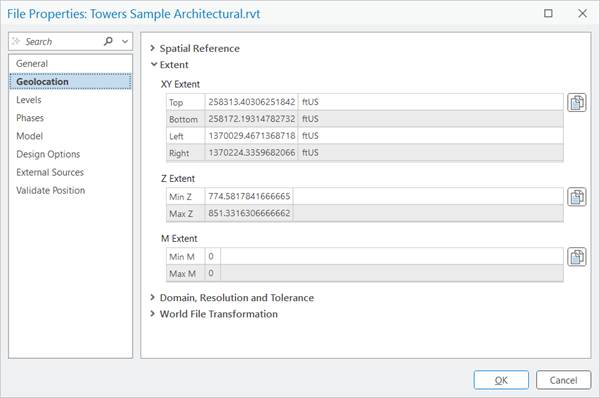Image resolution: width=600 pixels, height=398 pixels.
Task: Expand the World File Transformation section
Action: 152,314
